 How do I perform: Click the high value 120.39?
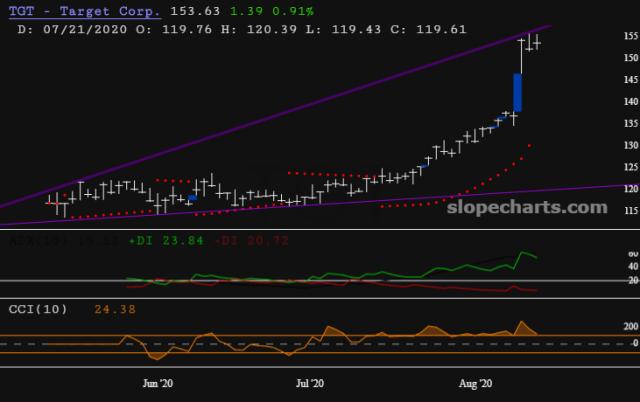pyautogui.click(x=272, y=29)
